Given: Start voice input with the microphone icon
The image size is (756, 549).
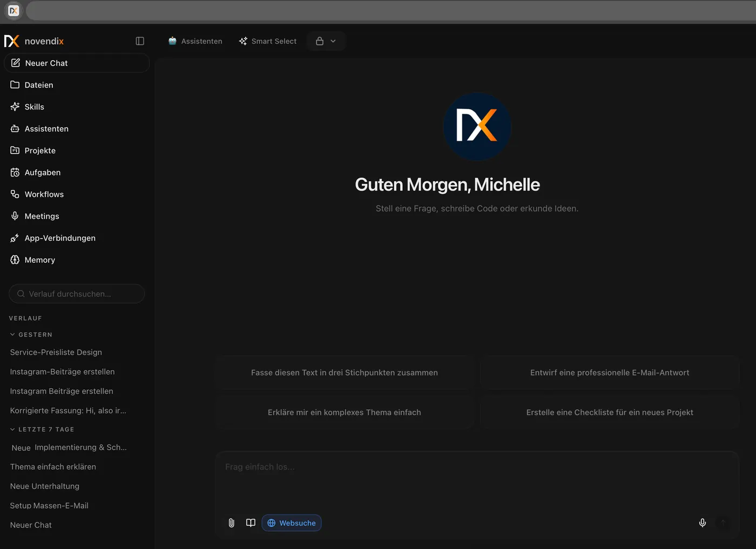Looking at the screenshot, I should [703, 523].
